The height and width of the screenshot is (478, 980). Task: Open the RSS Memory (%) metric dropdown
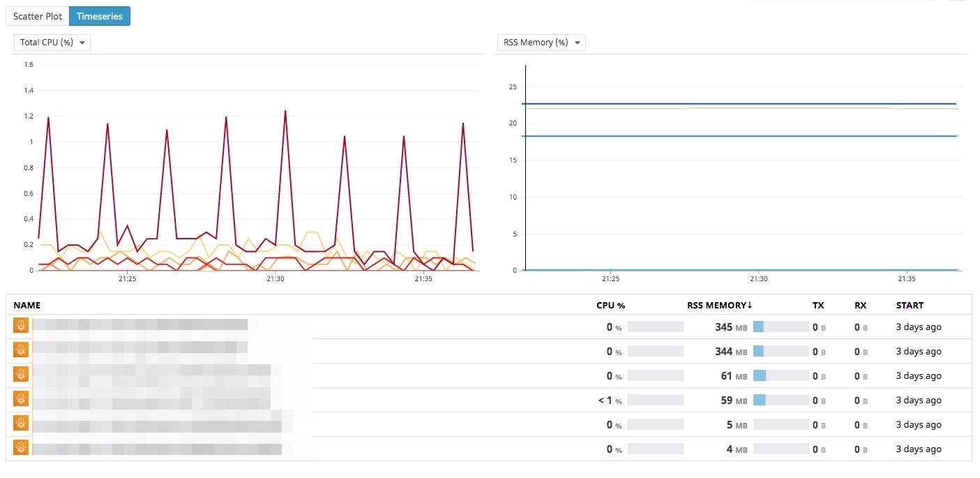541,43
